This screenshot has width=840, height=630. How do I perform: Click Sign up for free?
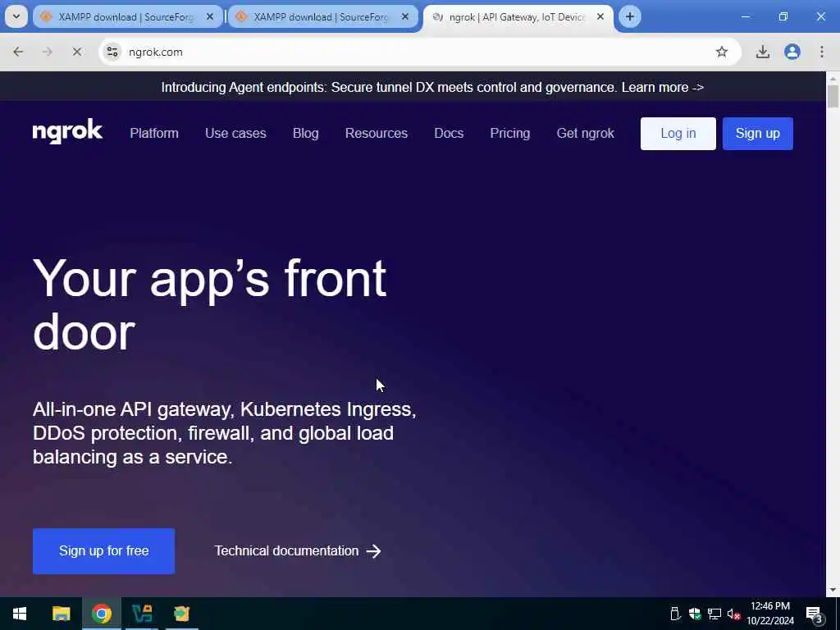(x=104, y=551)
